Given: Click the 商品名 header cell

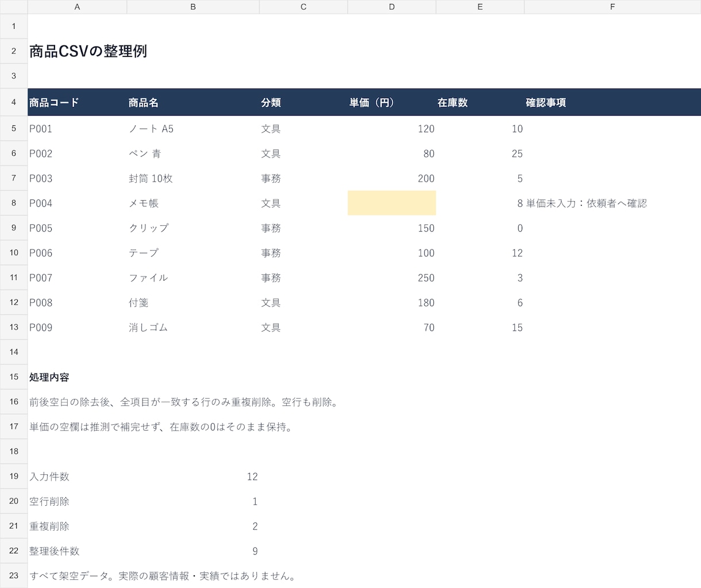Looking at the screenshot, I should pos(193,102).
